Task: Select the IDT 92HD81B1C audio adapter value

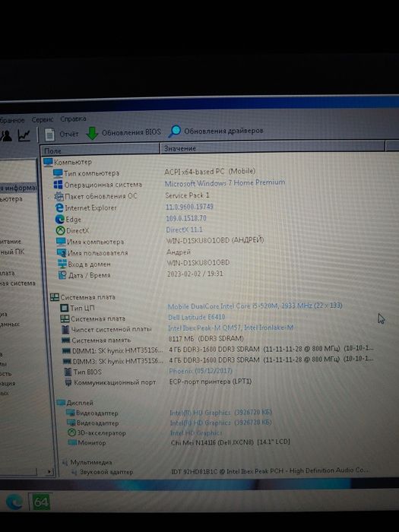Action: (270, 470)
